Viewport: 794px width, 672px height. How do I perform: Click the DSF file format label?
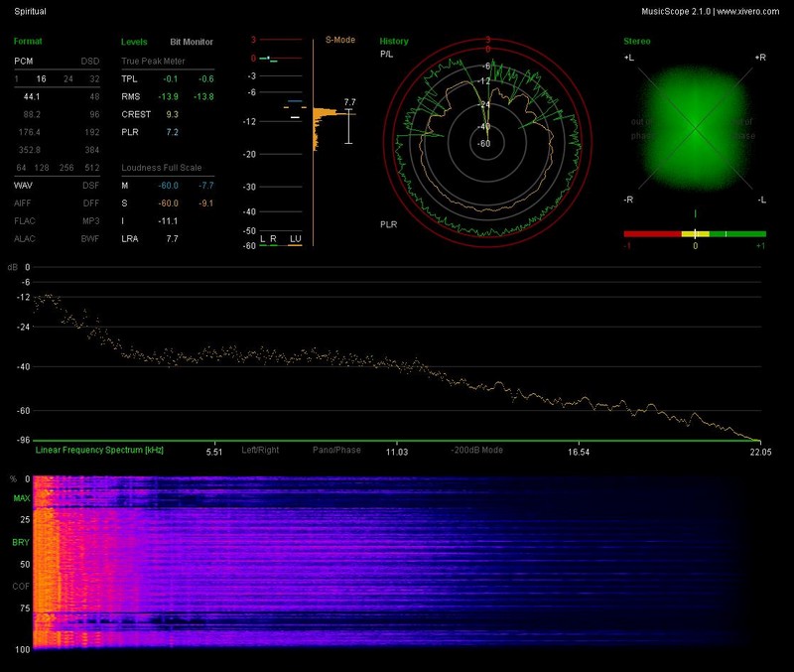click(x=91, y=186)
